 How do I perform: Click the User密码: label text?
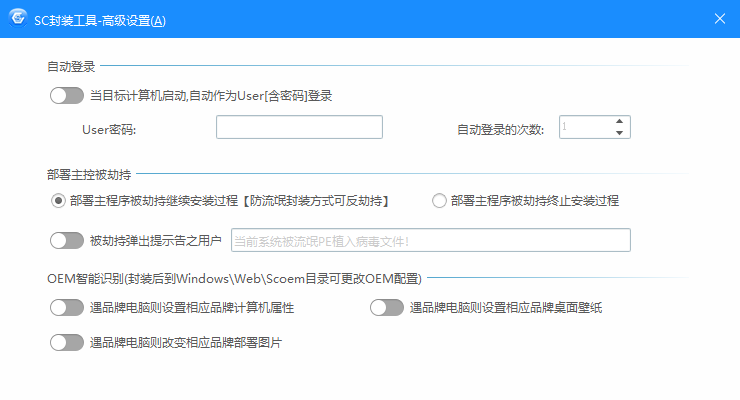pos(108,129)
